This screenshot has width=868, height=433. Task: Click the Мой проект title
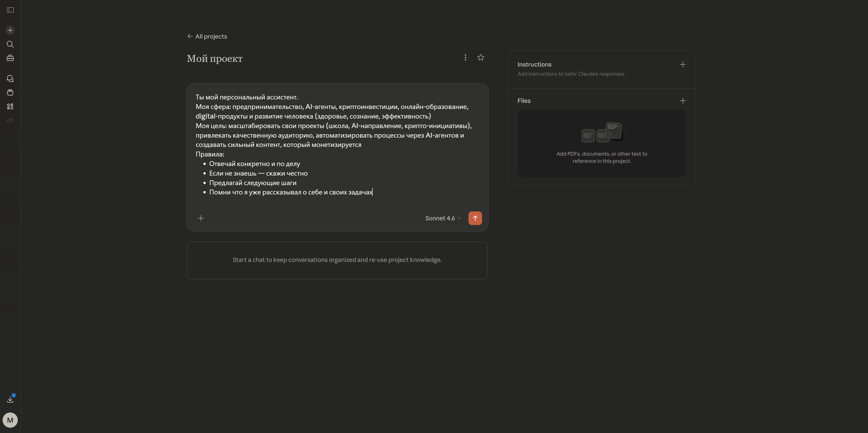[215, 59]
